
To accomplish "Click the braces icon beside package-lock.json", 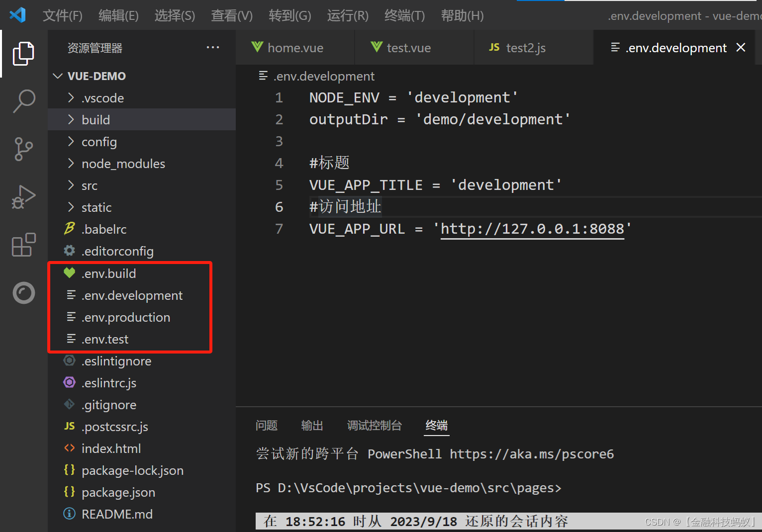I will (70, 470).
